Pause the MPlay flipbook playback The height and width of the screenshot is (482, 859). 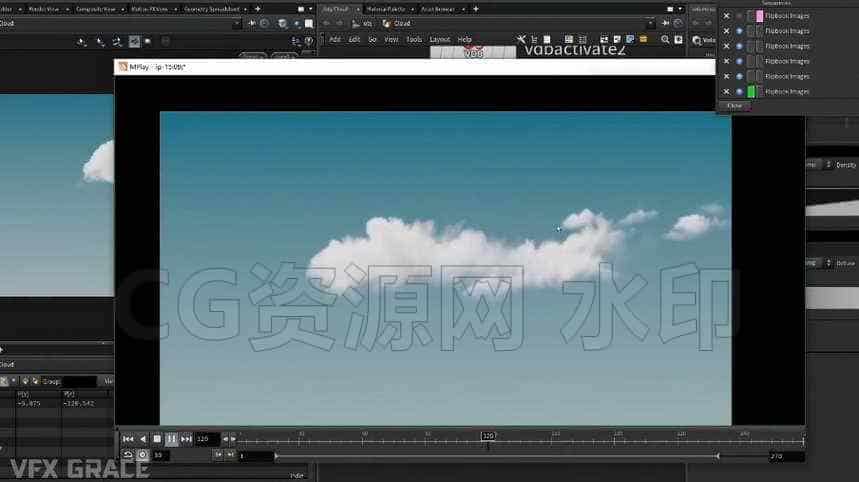click(x=171, y=439)
